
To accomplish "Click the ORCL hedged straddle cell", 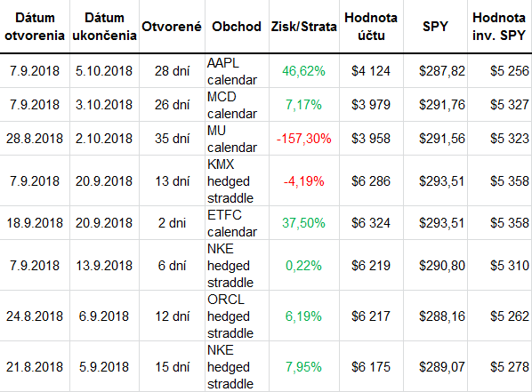I will pos(237,316).
